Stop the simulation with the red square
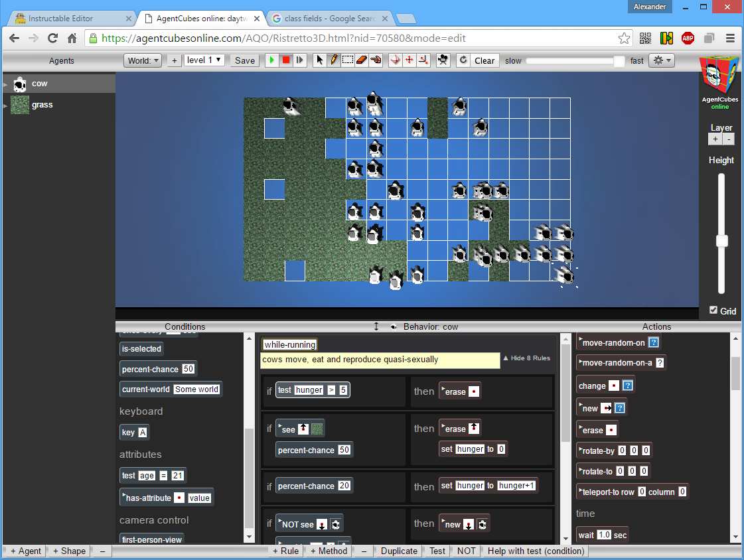Image resolution: width=744 pixels, height=560 pixels. point(285,60)
